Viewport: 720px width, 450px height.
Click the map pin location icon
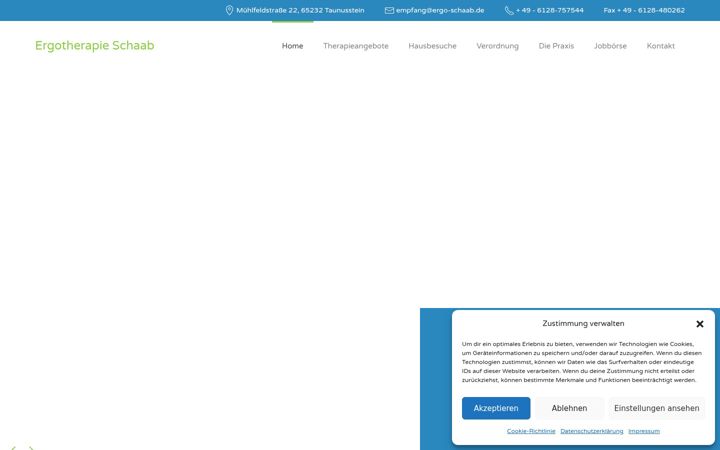[229, 10]
